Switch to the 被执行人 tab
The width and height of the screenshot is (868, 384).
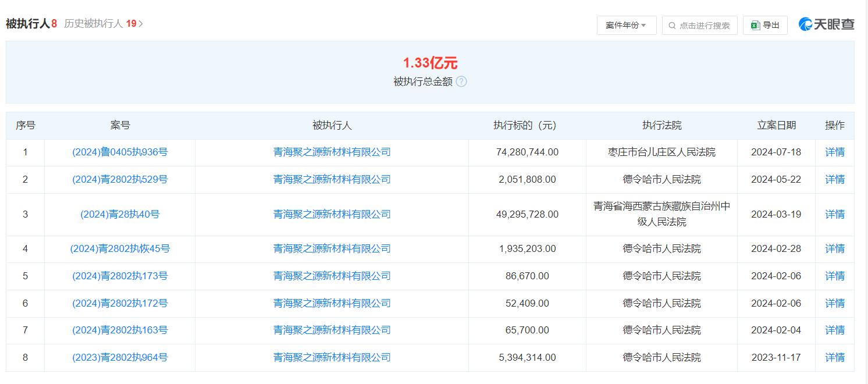coord(31,24)
